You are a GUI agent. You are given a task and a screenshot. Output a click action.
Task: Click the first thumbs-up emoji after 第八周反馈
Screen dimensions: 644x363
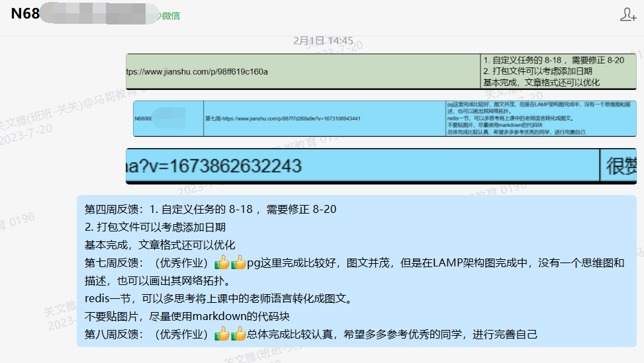222,335
